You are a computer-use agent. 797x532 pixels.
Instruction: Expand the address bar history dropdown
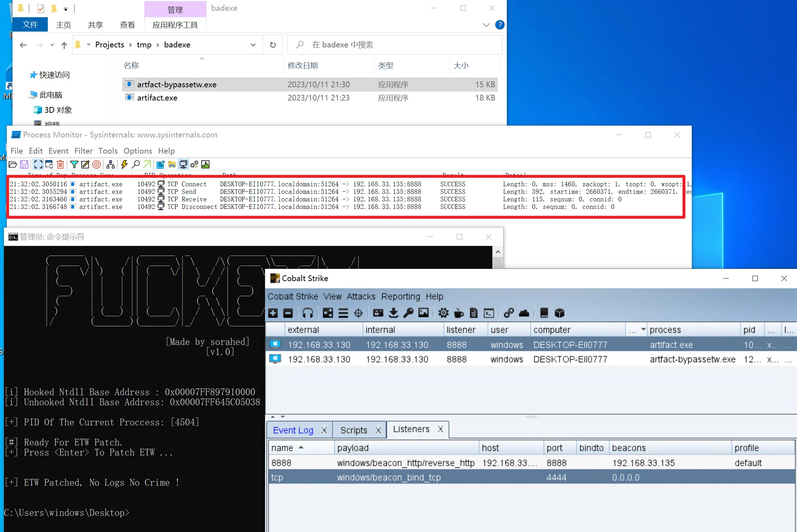coord(253,45)
